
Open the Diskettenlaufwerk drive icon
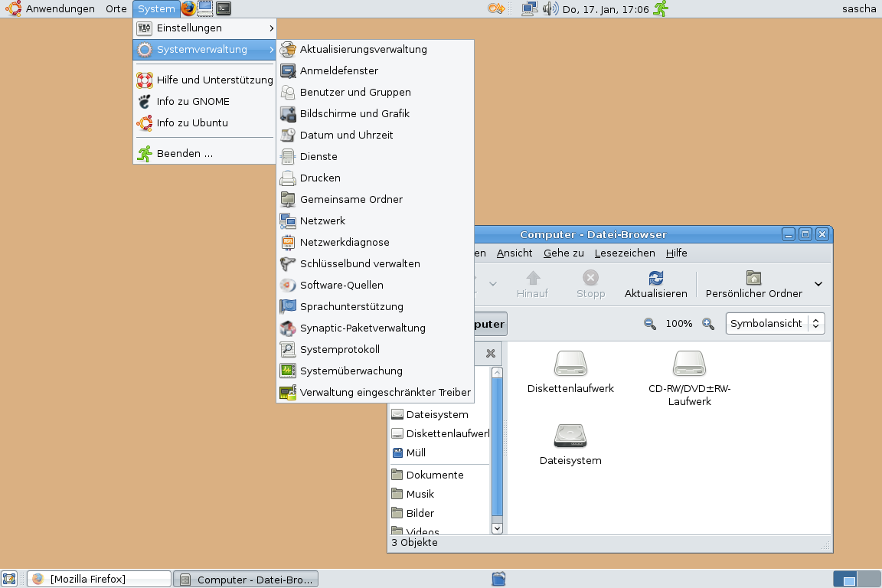[570, 364]
